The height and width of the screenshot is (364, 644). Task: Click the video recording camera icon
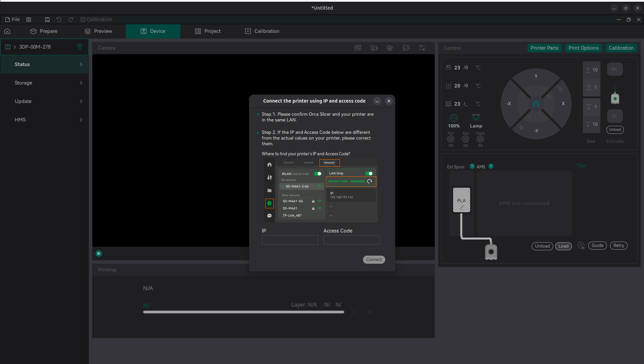tap(406, 48)
